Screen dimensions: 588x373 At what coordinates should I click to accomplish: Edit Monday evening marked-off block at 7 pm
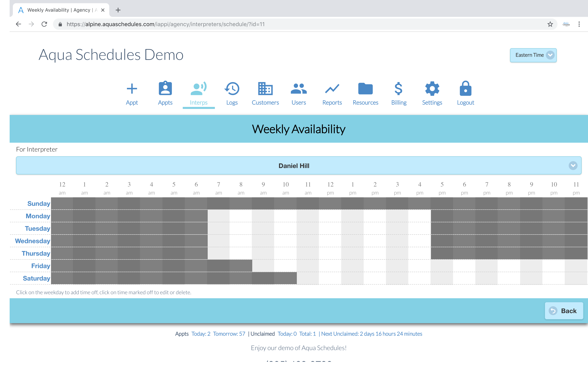[x=487, y=216]
